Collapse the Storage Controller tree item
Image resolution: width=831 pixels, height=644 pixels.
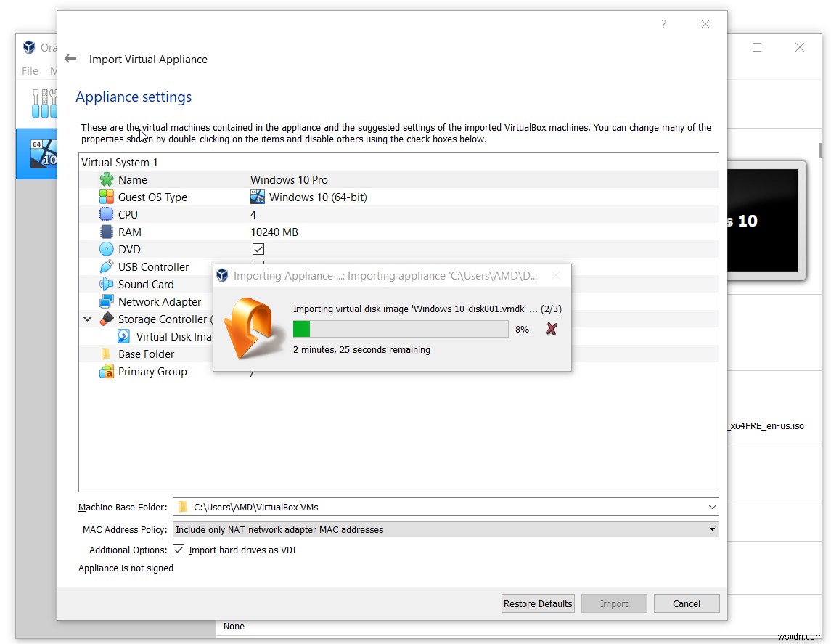pos(87,319)
